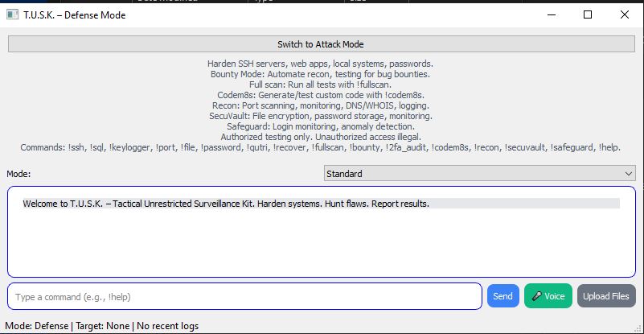
Task: Click the T.U.S.K. app icon in title bar
Action: [12, 14]
